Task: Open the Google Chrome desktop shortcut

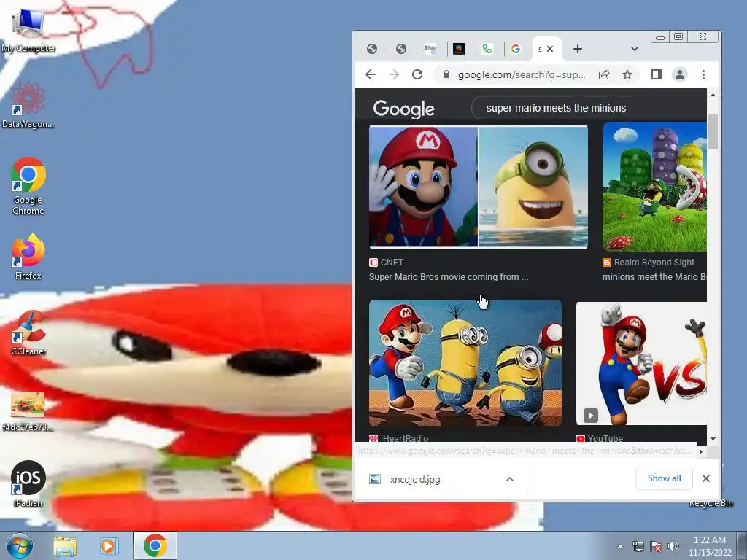Action: [28, 186]
